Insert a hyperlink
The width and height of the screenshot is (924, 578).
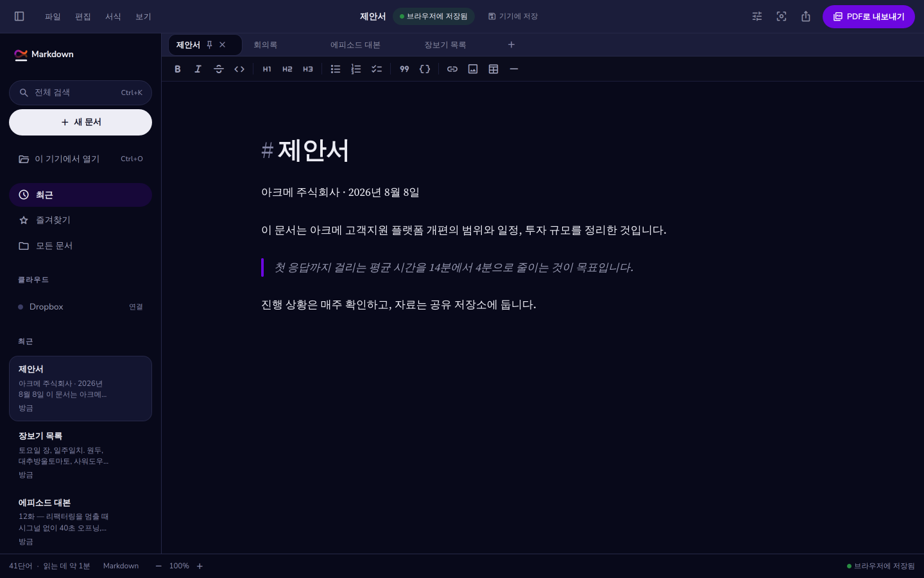tap(452, 69)
